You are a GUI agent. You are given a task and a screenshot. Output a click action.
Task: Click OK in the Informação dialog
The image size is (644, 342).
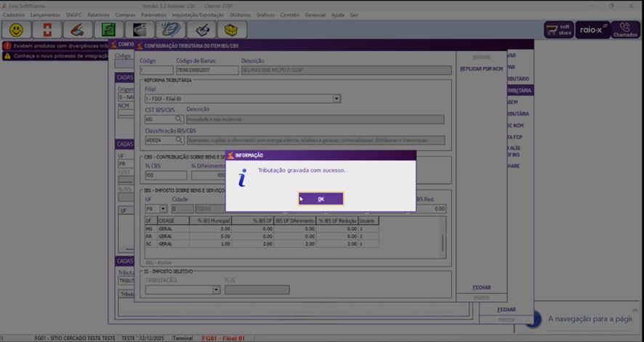(321, 199)
